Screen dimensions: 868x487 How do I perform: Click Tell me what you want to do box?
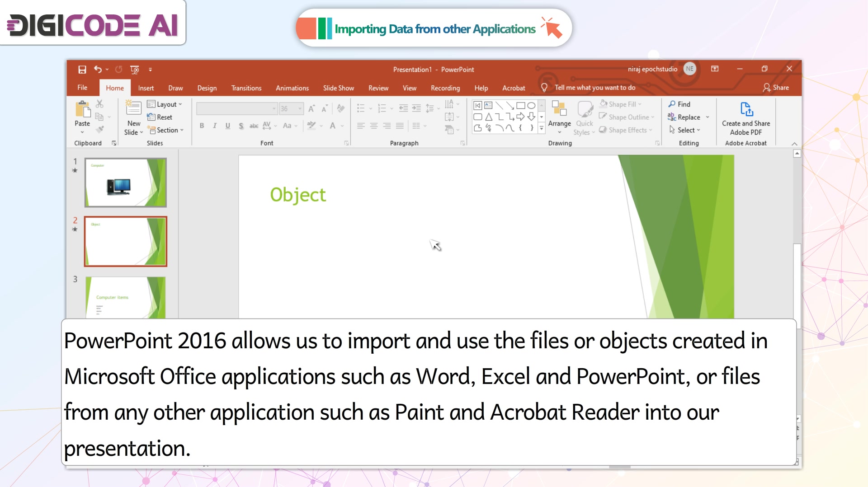(x=595, y=88)
